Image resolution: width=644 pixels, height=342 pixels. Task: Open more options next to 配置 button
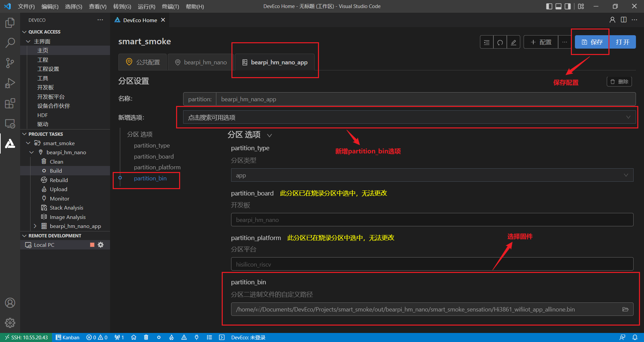click(x=565, y=42)
